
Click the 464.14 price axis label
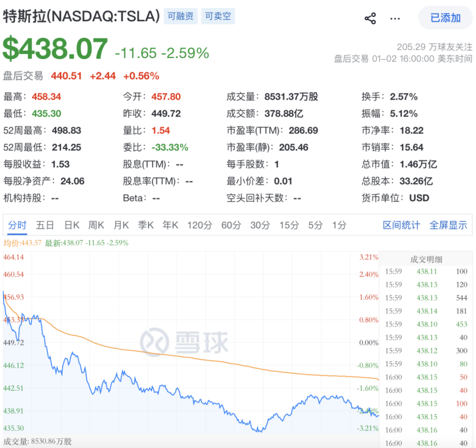pos(13,257)
